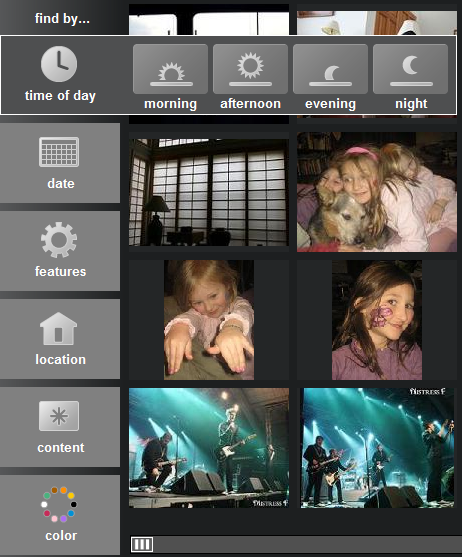Open the features gear filter
This screenshot has width=462, height=557.
(x=60, y=251)
